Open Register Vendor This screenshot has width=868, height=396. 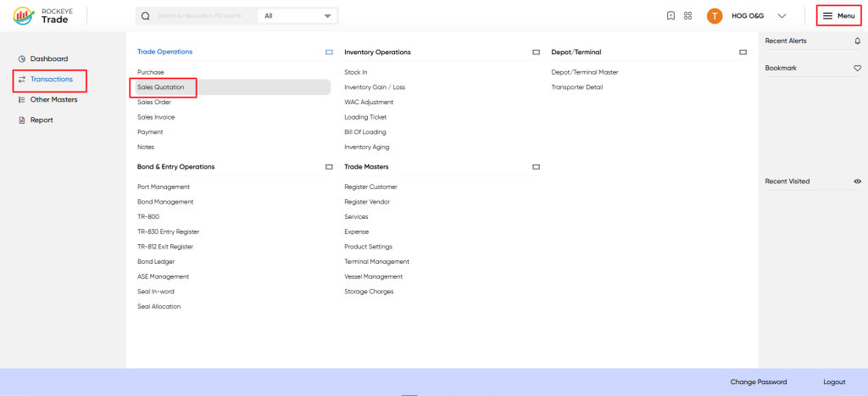pos(367,202)
